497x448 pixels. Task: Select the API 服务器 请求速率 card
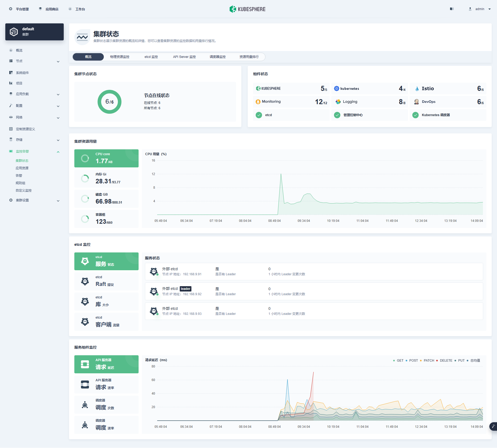click(x=106, y=384)
